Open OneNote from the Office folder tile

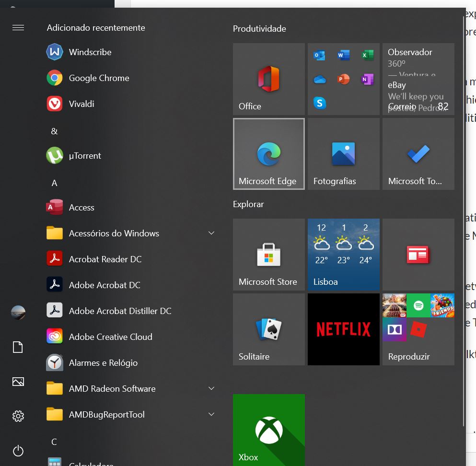click(367, 79)
